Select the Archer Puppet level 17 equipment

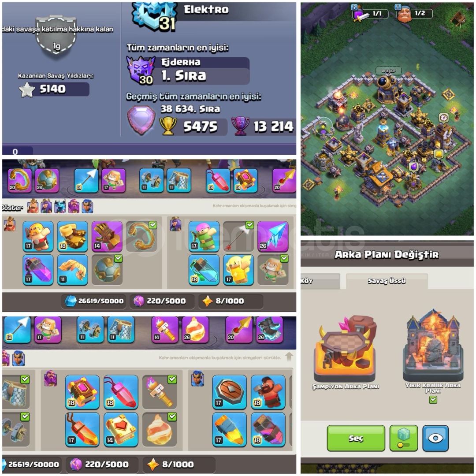pyautogui.click(x=204, y=236)
